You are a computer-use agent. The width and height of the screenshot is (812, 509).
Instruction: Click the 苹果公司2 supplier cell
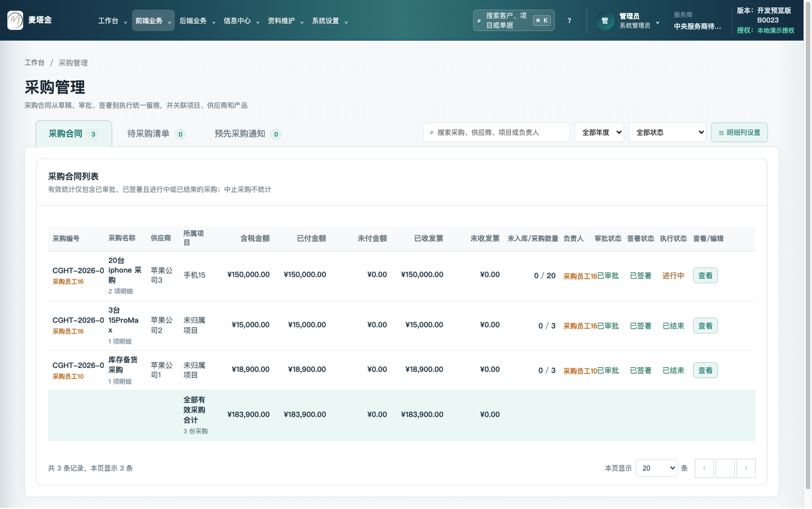point(162,325)
